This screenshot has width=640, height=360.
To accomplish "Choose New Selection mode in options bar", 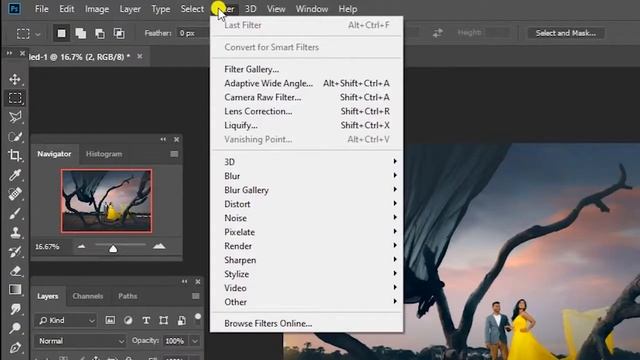I will click(x=61, y=33).
